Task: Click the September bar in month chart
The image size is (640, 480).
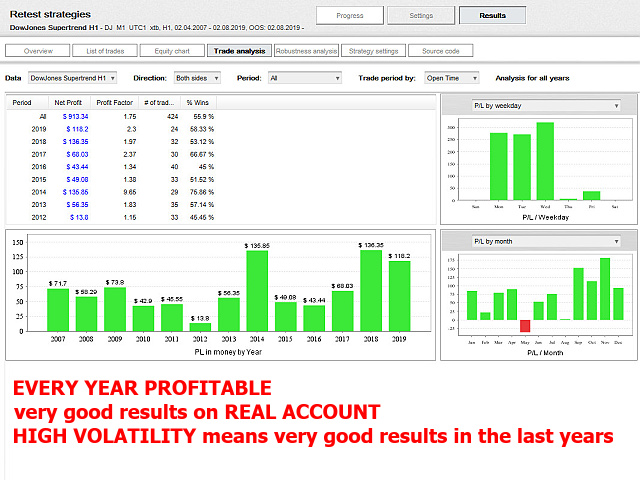Action: tap(578, 294)
